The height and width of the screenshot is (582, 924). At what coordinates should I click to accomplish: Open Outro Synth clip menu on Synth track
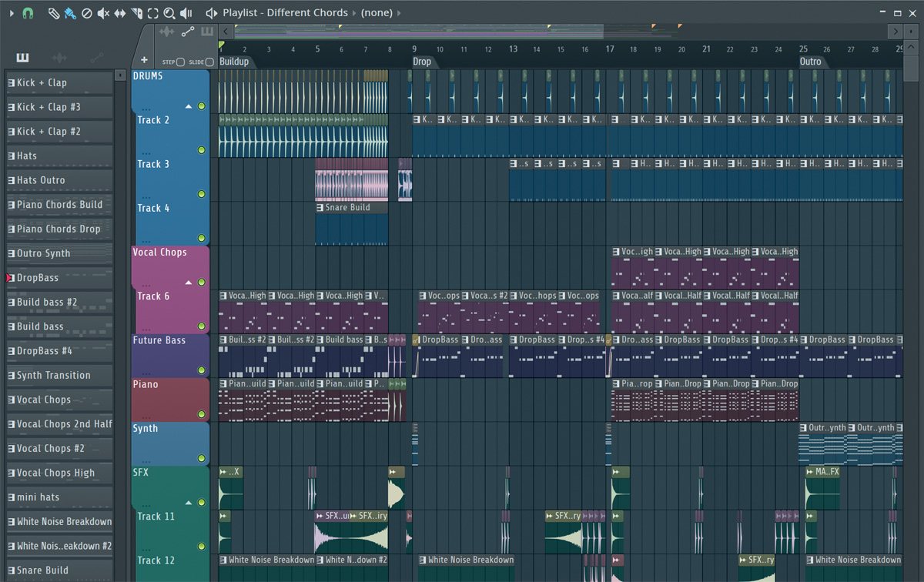point(804,428)
